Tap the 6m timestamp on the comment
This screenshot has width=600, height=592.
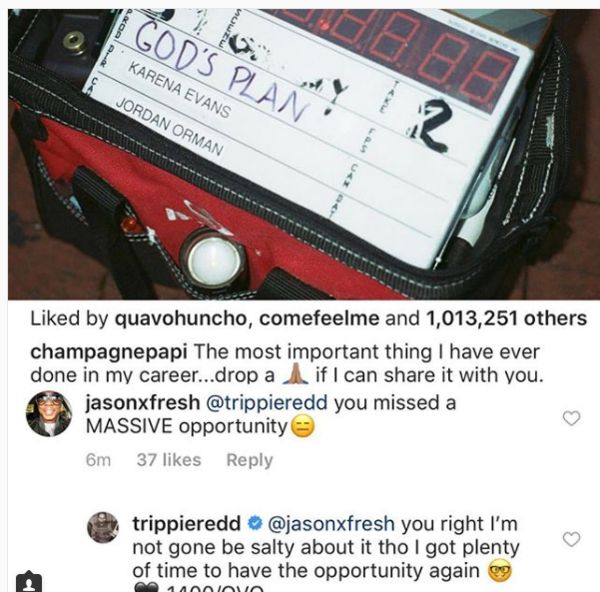[98, 460]
